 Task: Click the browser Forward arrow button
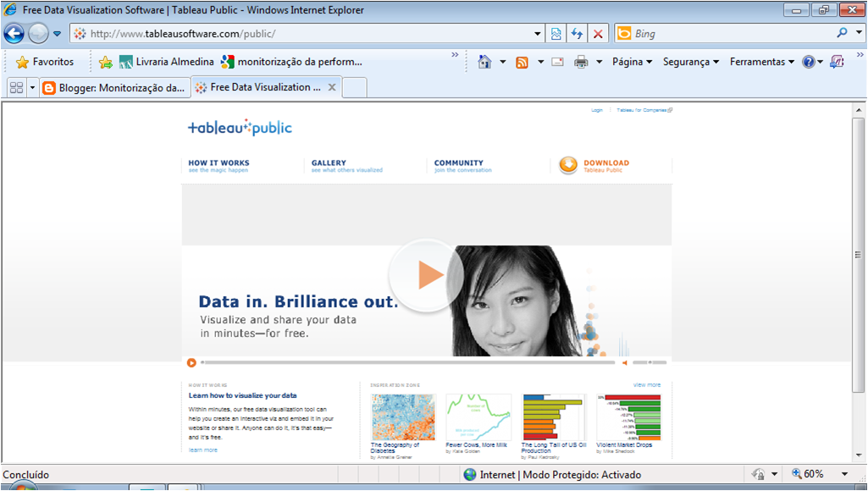(x=38, y=34)
